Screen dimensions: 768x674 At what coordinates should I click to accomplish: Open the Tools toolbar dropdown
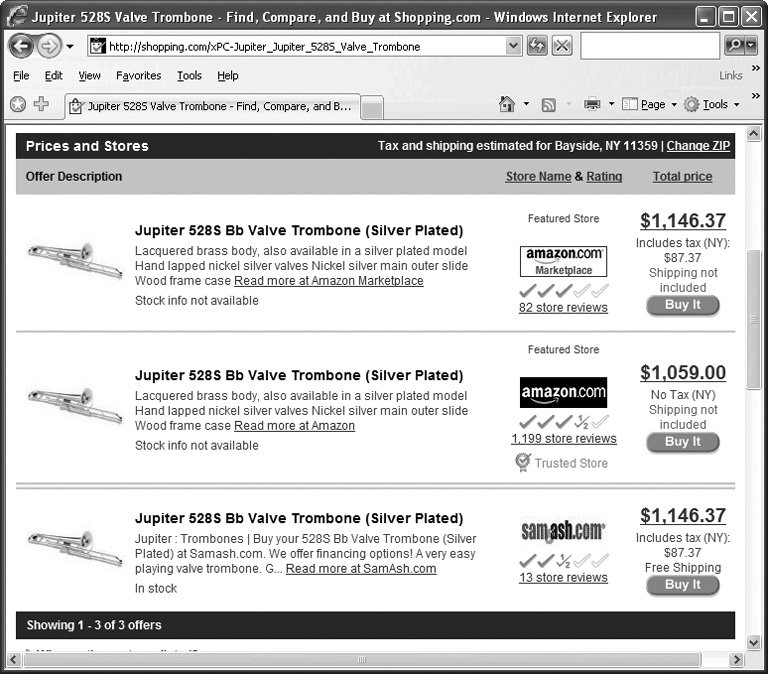[x=714, y=104]
